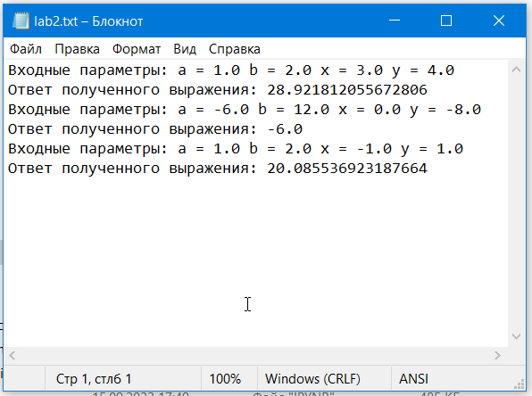The width and height of the screenshot is (532, 396).
Task: Open the Вид menu
Action: (x=185, y=49)
